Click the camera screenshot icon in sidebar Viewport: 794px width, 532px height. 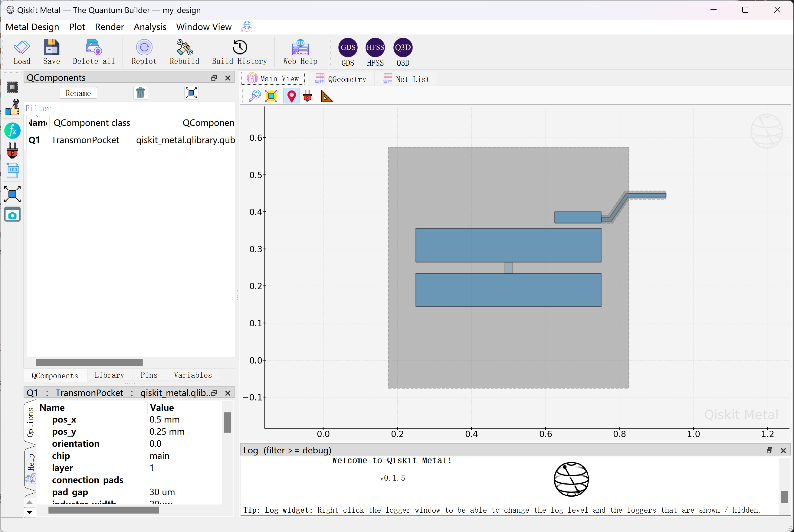[12, 215]
